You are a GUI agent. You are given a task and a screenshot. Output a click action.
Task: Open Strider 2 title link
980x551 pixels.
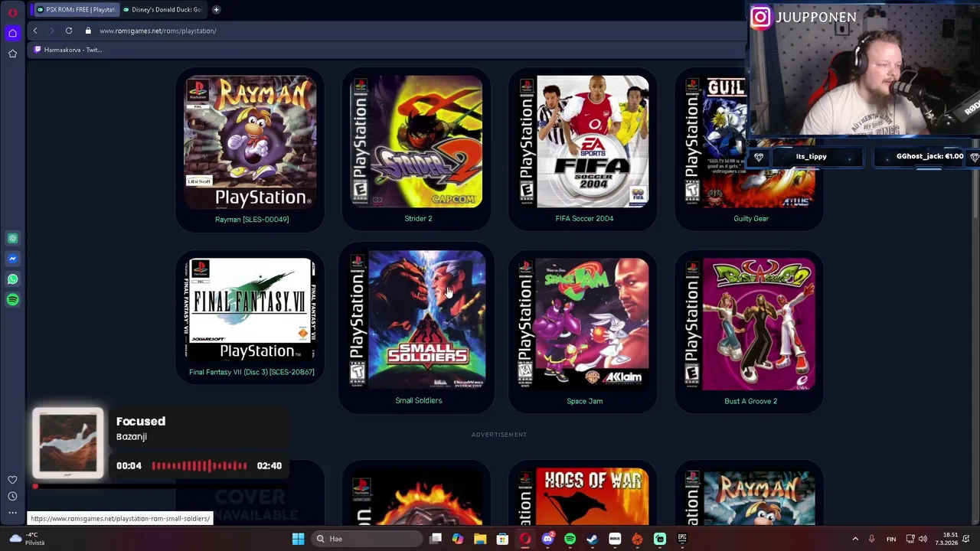[418, 218]
